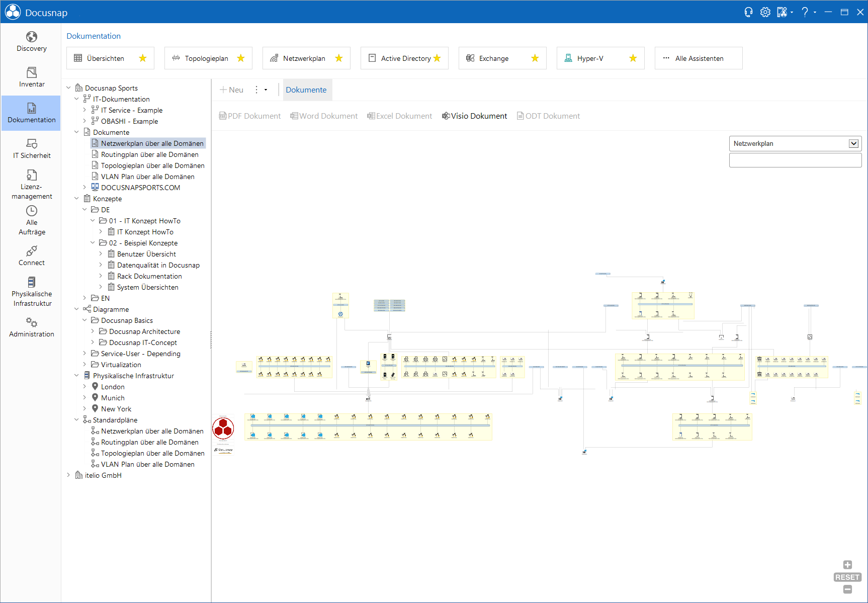The width and height of the screenshot is (868, 603).
Task: Expand the London location node
Action: pos(84,387)
